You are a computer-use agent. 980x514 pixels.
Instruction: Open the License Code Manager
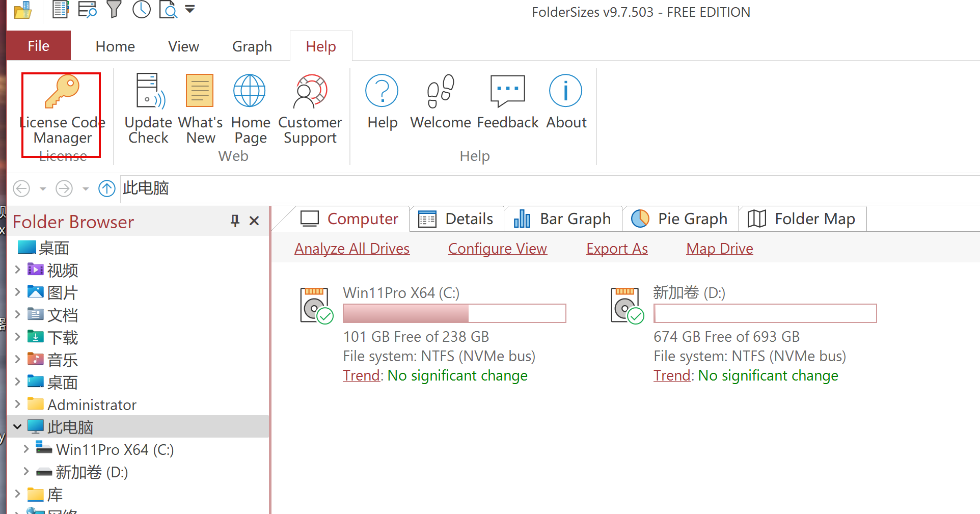point(62,109)
